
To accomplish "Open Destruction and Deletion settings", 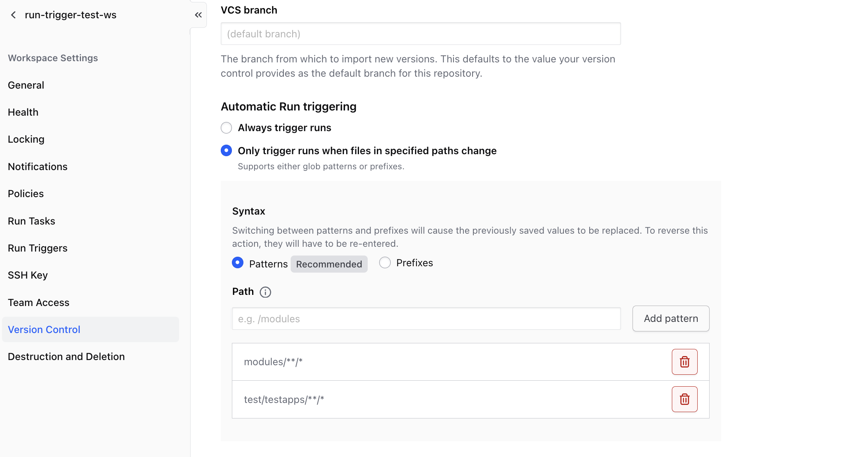I will pyautogui.click(x=66, y=356).
